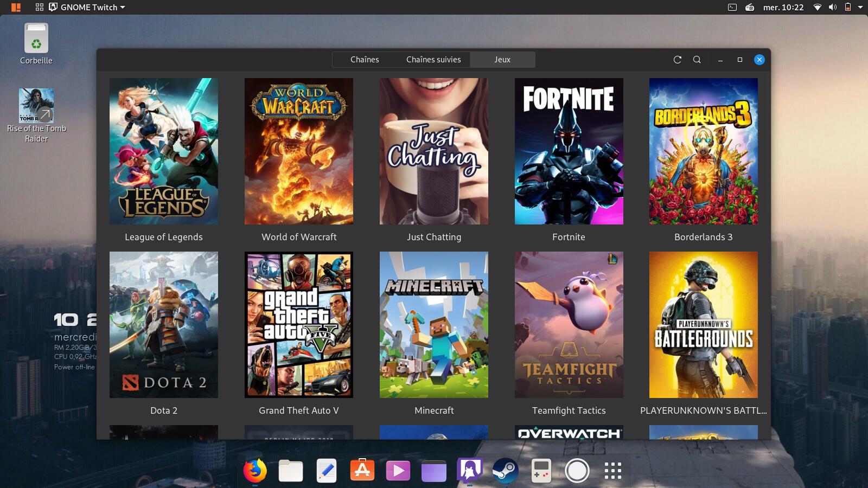Open the terminal indicator in top panel
This screenshot has height=488, width=868.
[x=732, y=7]
